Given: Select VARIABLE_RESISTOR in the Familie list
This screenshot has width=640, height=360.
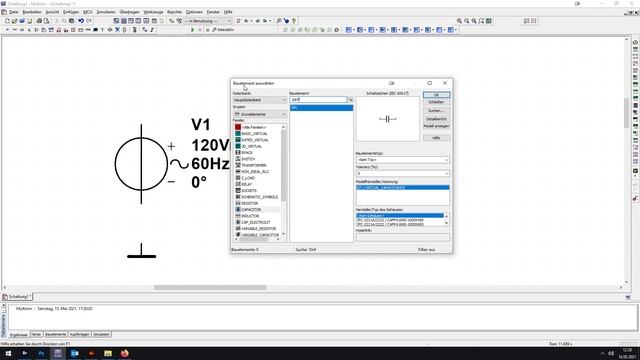Looking at the screenshot, I should 257,229.
